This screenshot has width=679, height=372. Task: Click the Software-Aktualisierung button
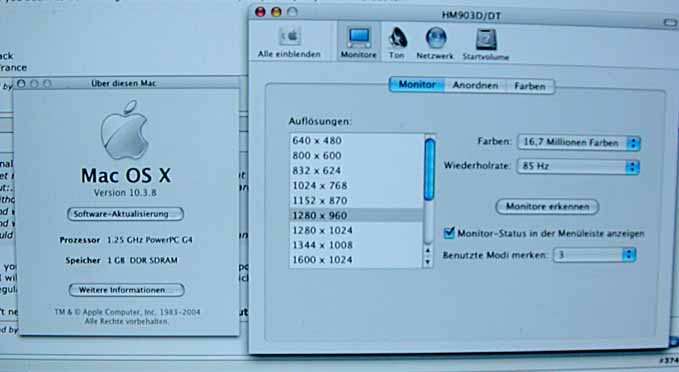pyautogui.click(x=125, y=214)
